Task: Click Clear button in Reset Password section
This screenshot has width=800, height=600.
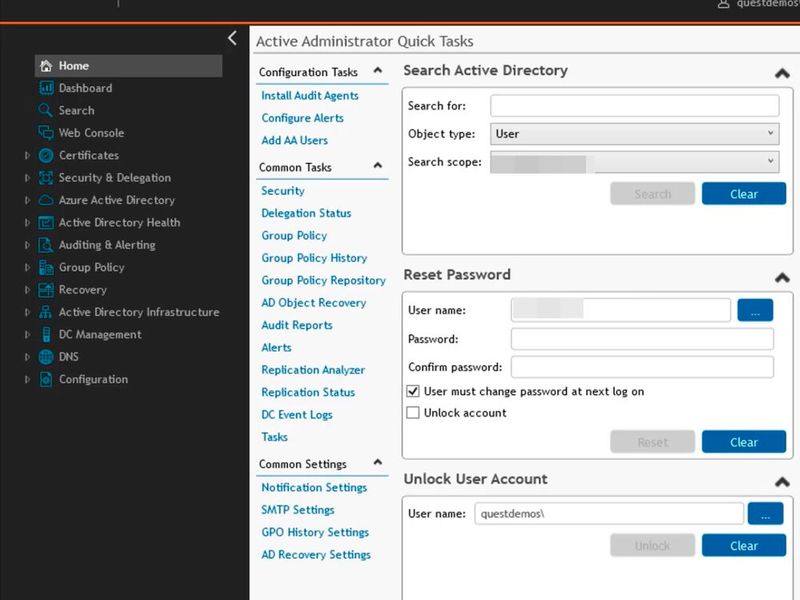Action: 743,442
